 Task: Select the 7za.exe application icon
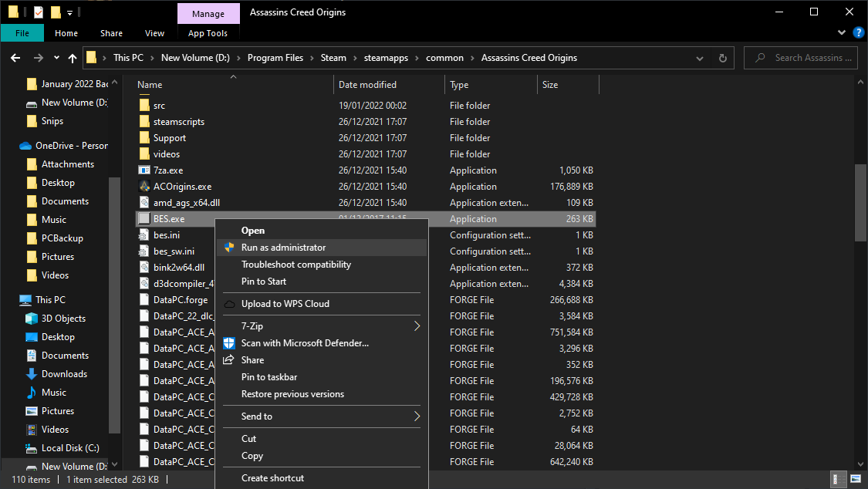point(144,170)
